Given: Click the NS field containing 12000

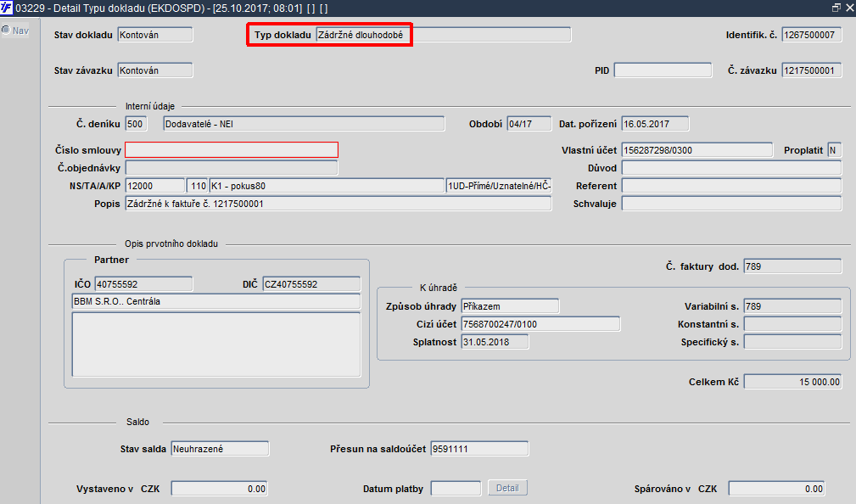Looking at the screenshot, I should tap(155, 186).
